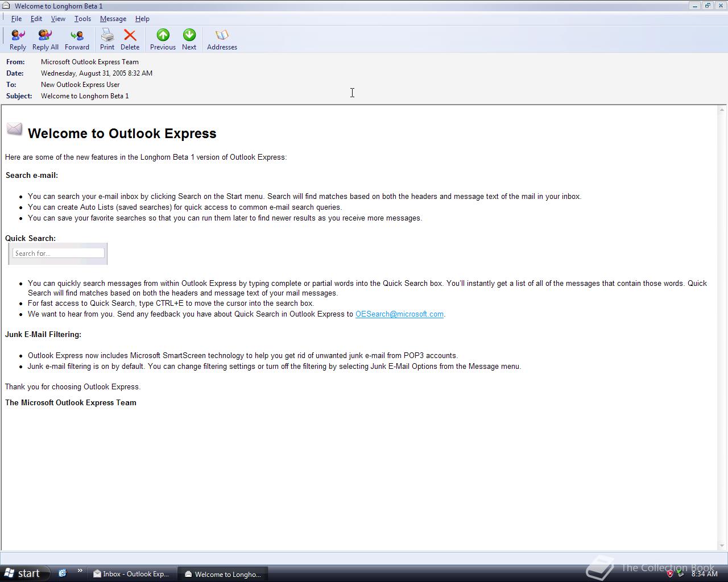The height and width of the screenshot is (582, 728).
Task: Click the envelope icon beside the welcome heading
Action: [14, 130]
